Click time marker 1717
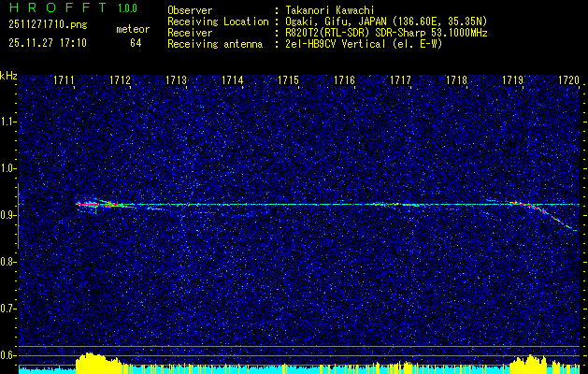 [x=400, y=80]
